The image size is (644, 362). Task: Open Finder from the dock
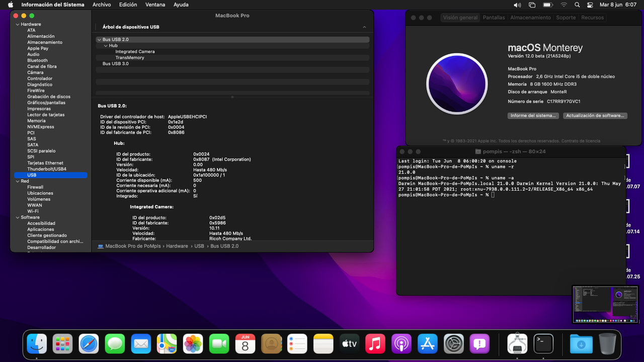[37, 344]
